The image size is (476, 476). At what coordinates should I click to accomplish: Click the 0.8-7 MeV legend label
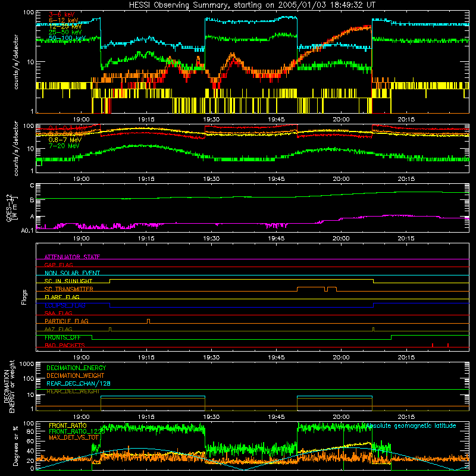(65, 140)
